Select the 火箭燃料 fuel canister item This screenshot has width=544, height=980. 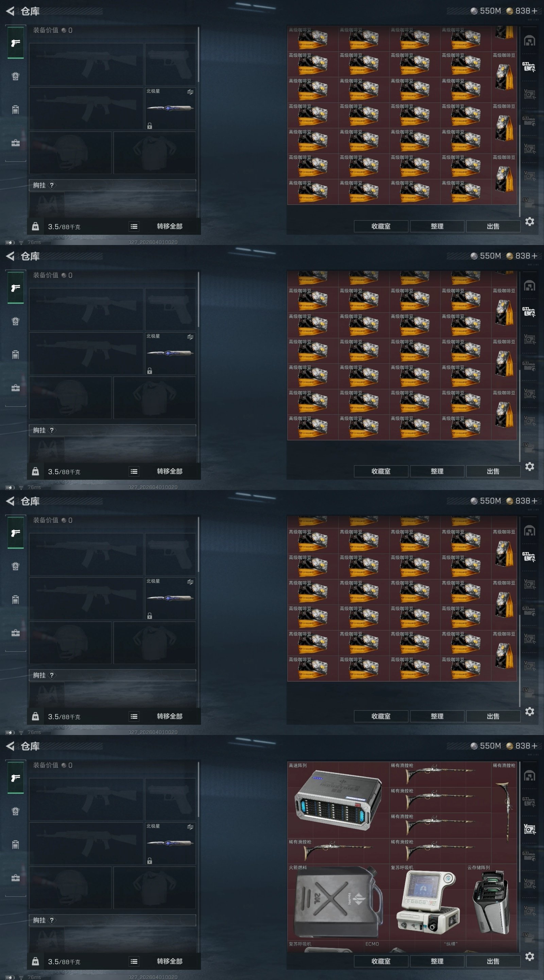point(338,902)
